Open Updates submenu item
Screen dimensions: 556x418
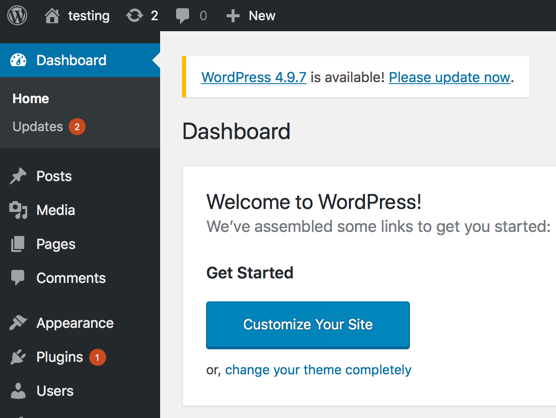[38, 127]
